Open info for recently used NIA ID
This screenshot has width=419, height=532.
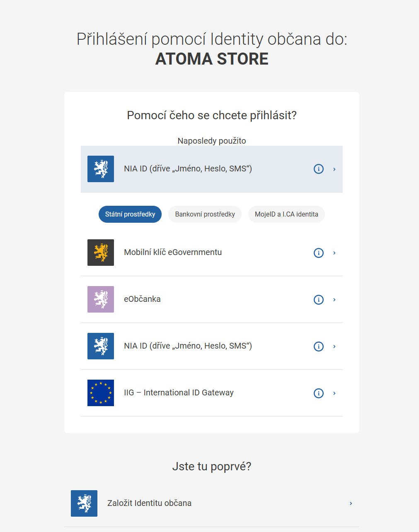coord(318,169)
